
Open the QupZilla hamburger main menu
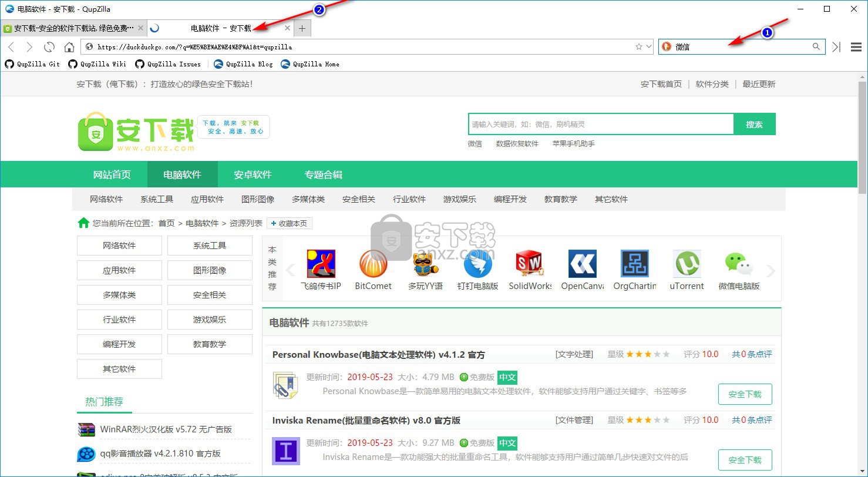(856, 47)
